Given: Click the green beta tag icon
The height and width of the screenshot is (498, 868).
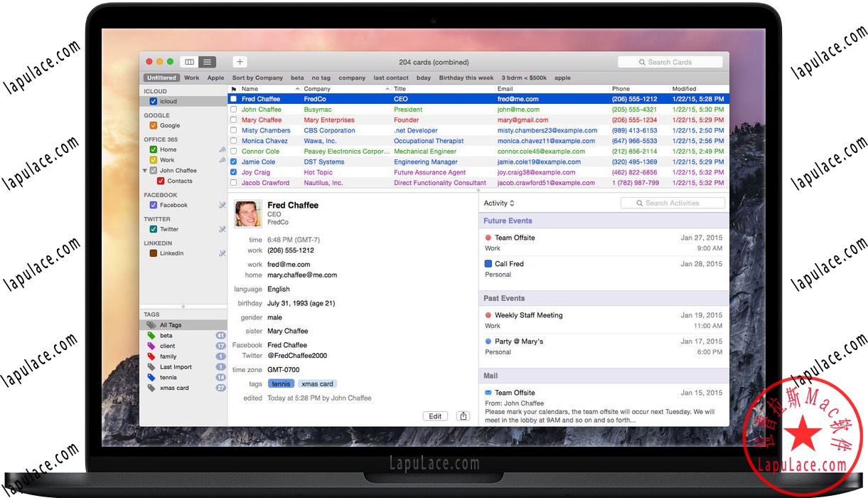Looking at the screenshot, I should (151, 335).
